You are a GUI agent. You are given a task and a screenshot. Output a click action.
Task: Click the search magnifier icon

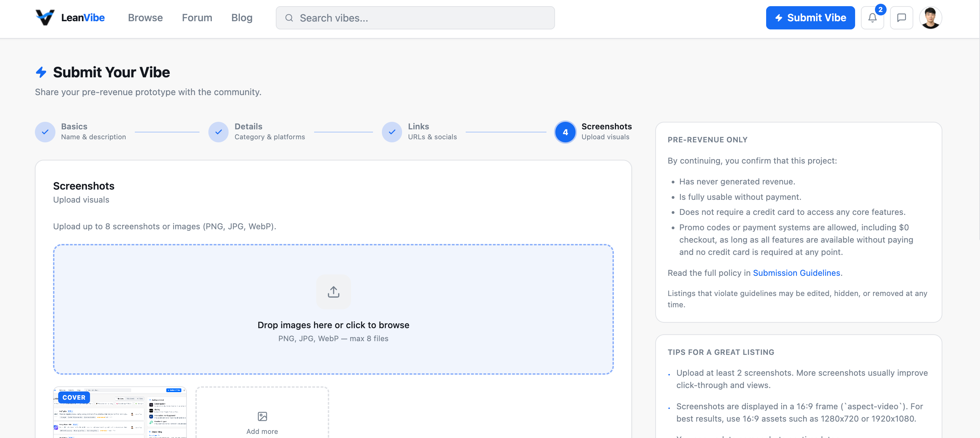[x=289, y=18]
